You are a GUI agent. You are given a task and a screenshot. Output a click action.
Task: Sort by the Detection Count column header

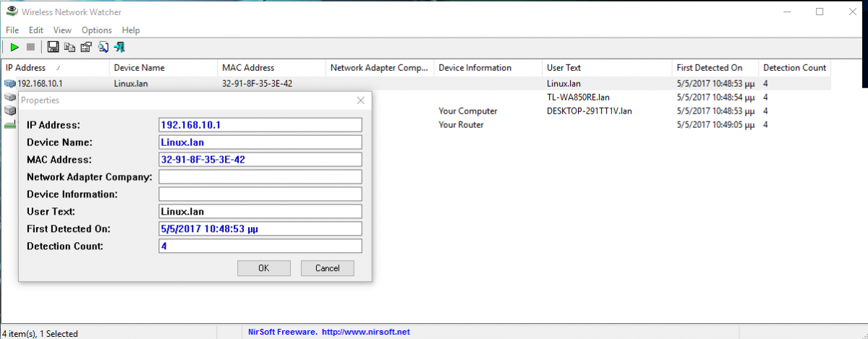794,68
